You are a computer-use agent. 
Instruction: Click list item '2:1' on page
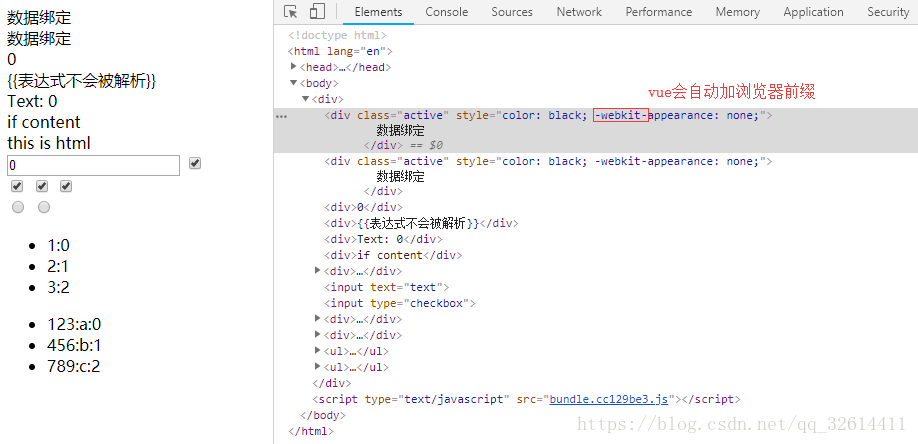click(x=58, y=267)
